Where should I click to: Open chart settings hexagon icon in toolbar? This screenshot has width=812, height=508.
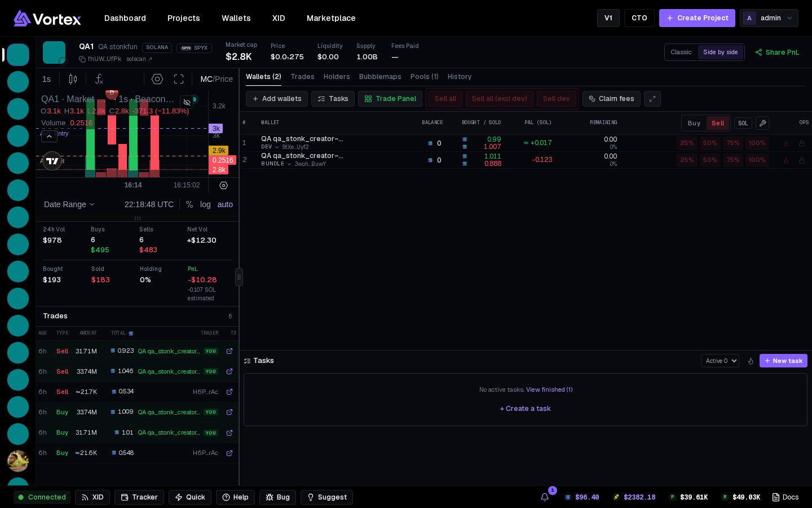pos(157,79)
